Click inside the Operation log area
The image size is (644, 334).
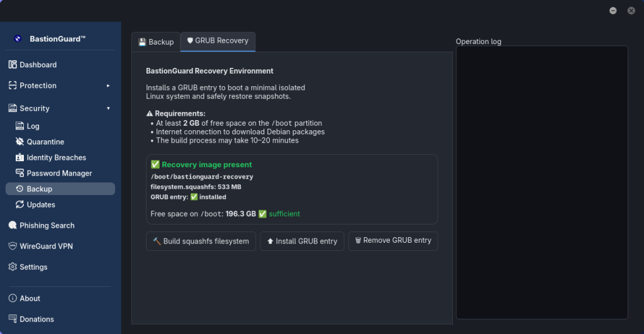541,182
